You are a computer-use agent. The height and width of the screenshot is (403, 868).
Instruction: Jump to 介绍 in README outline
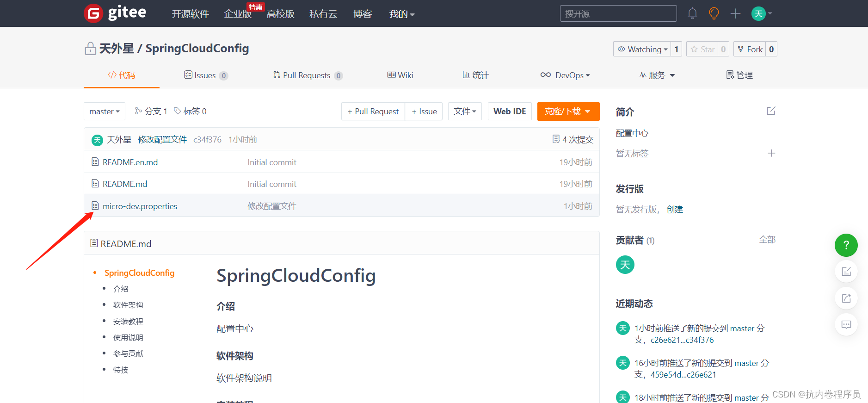pos(121,289)
